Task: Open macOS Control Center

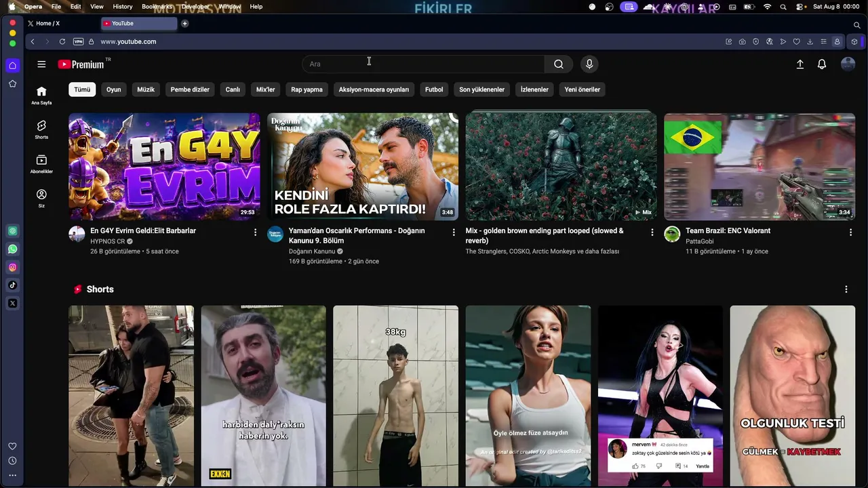Action: tap(800, 7)
